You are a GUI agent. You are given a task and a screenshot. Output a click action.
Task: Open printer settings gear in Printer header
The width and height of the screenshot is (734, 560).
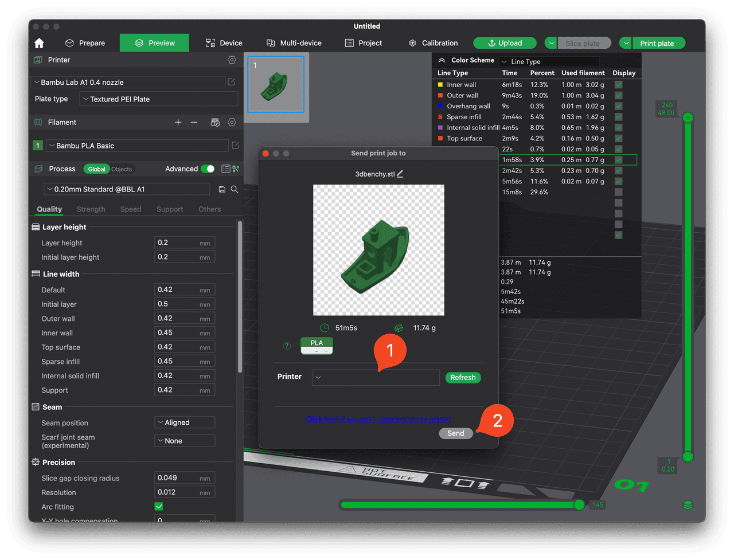tap(232, 60)
